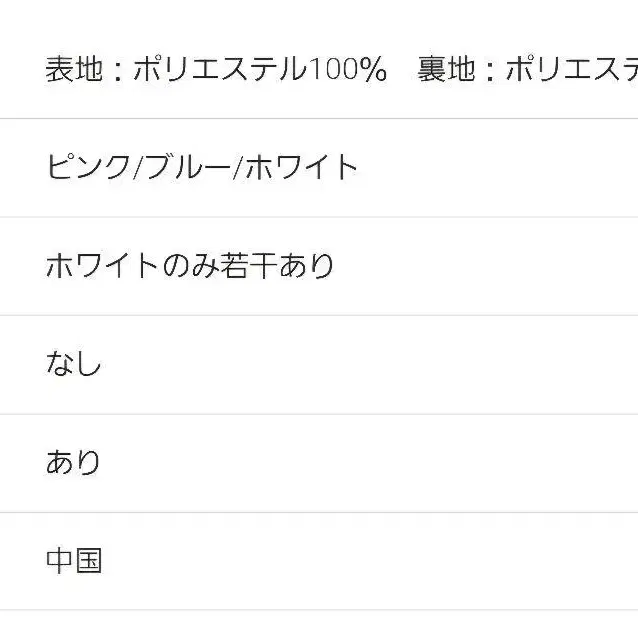Click the slash between ブルー and ホワイト
The image size is (638, 638).
pos(238,167)
